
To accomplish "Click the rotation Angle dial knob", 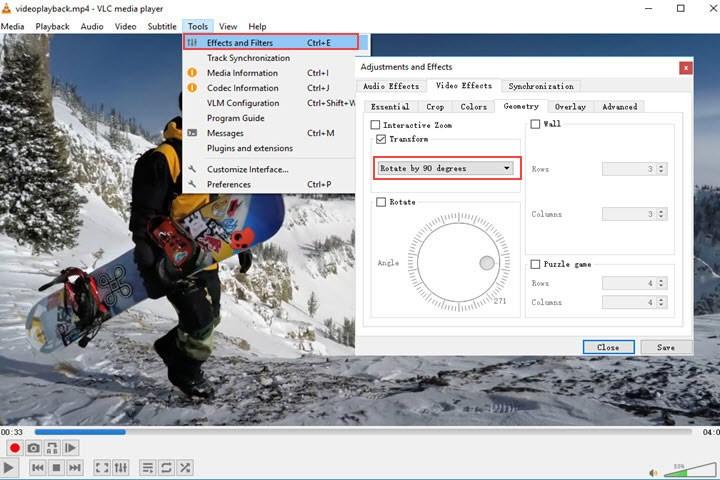I will (487, 263).
